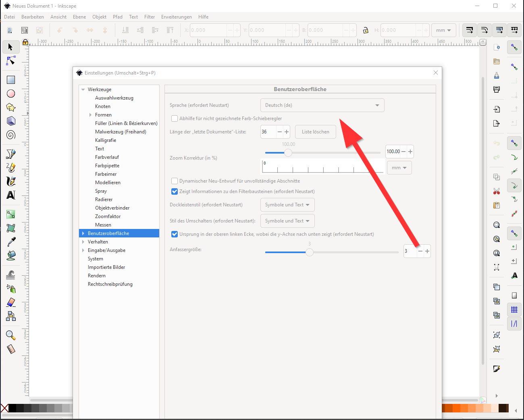
Task: Toggle the guide lock icon near rulers
Action: tap(25, 42)
